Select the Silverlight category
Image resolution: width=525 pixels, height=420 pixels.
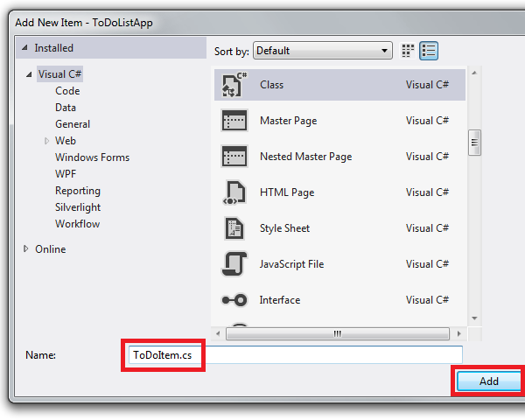[78, 207]
